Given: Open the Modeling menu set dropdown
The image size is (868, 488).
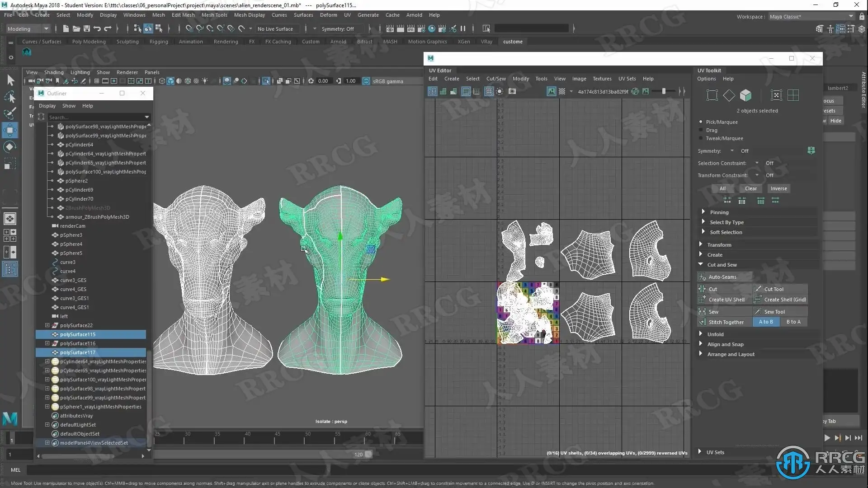Looking at the screenshot, I should [28, 28].
